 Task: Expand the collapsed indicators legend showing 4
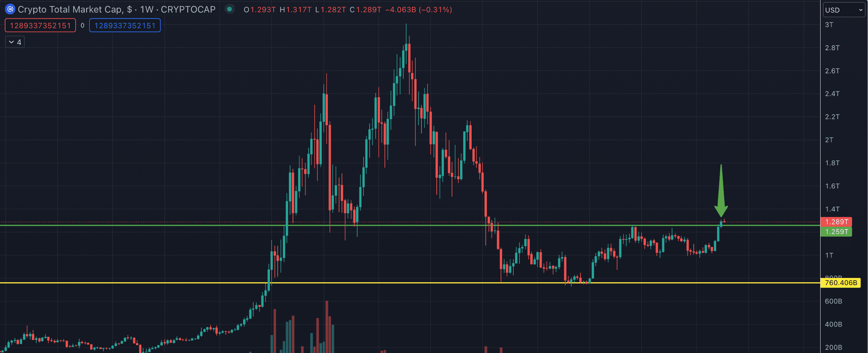15,42
